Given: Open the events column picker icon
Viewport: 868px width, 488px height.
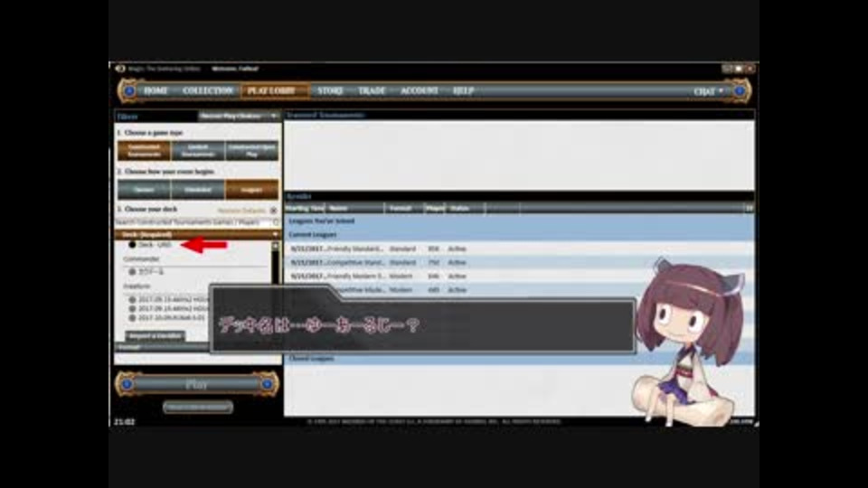Looking at the screenshot, I should click(x=749, y=208).
